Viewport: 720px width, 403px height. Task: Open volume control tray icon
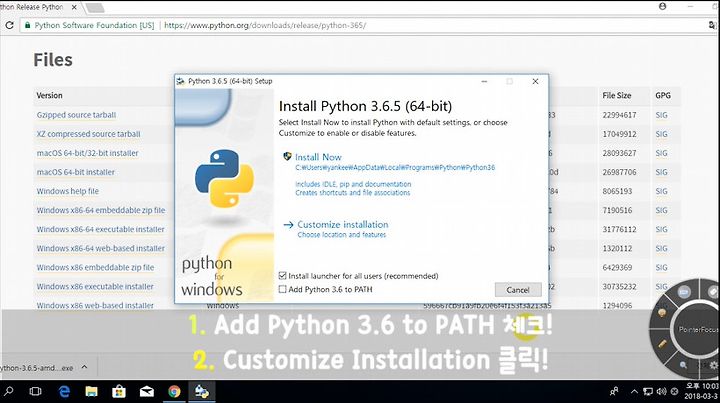[x=661, y=392]
